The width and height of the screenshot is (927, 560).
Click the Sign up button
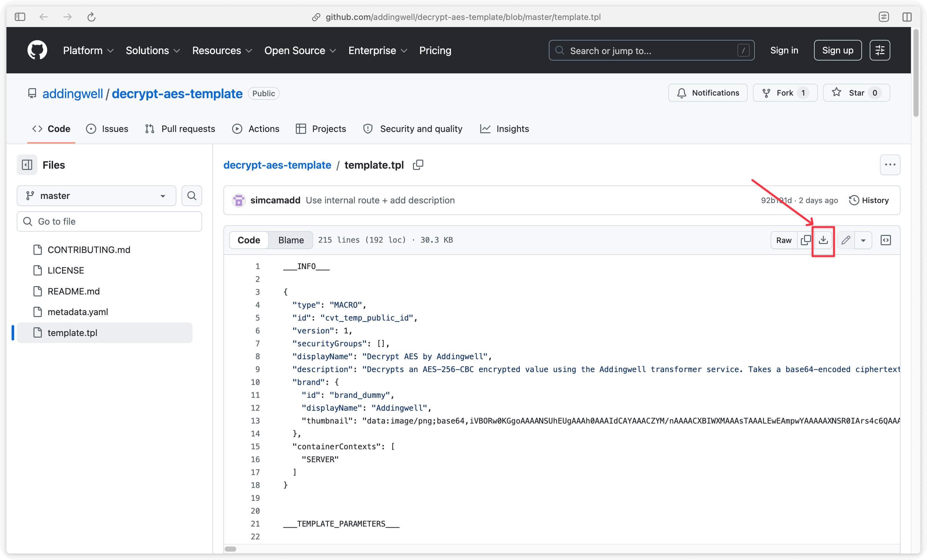point(838,50)
